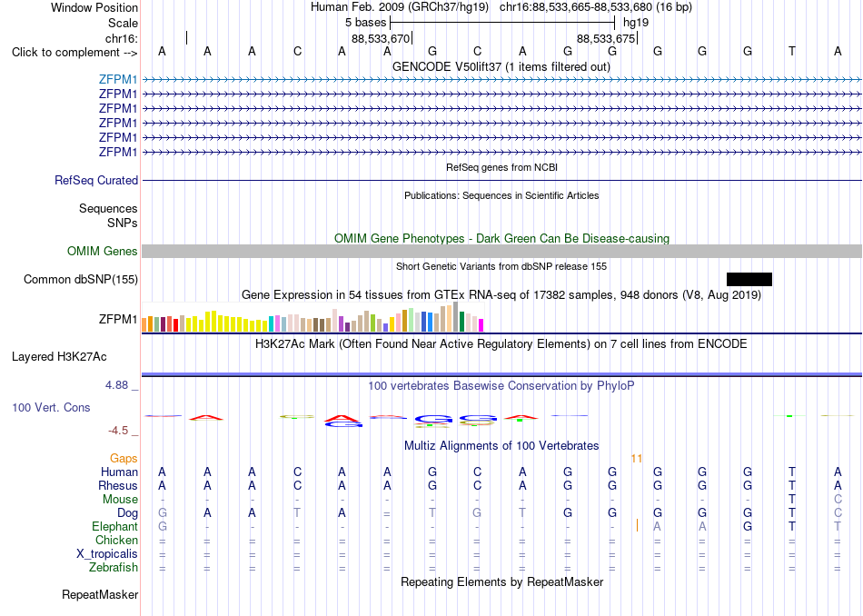863x616 pixels.
Task: Click 'Multiz Alignments of 100 Vertebrates' title
Action: [501, 446]
